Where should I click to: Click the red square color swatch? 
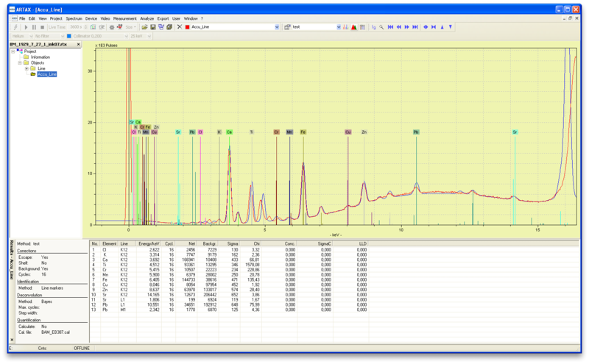click(x=188, y=27)
